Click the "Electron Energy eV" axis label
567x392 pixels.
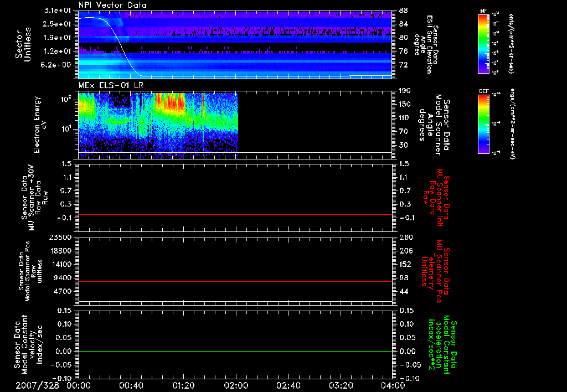click(40, 125)
